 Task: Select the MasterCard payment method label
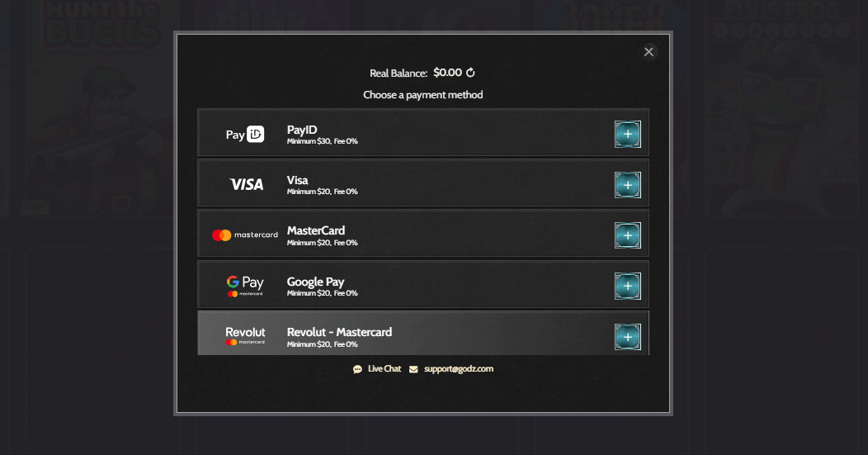pyautogui.click(x=315, y=230)
